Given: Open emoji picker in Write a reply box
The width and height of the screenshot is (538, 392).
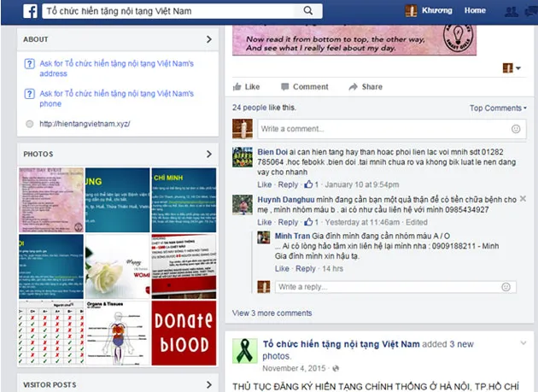Looking at the screenshot, I should 506,287.
